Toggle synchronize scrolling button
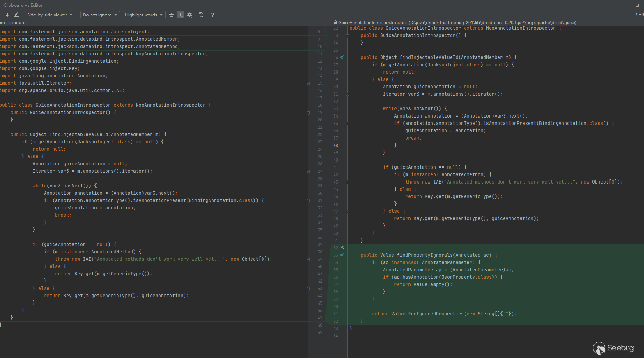 click(180, 15)
